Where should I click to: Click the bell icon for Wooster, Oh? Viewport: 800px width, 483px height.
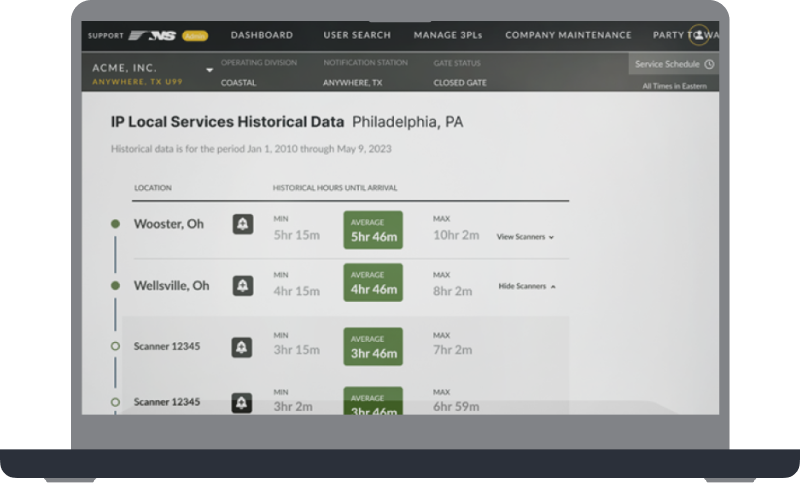click(x=242, y=225)
